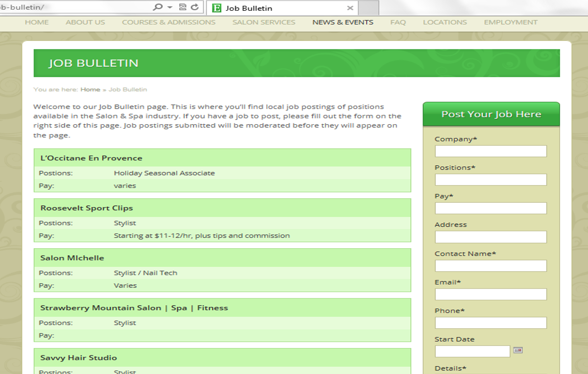Click the Company input field

[490, 151]
